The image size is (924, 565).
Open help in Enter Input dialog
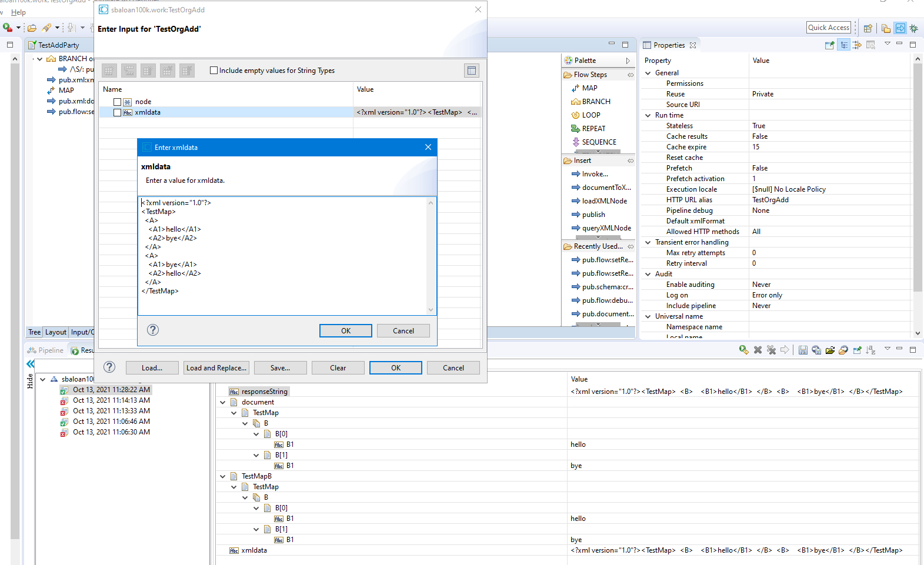(x=109, y=367)
